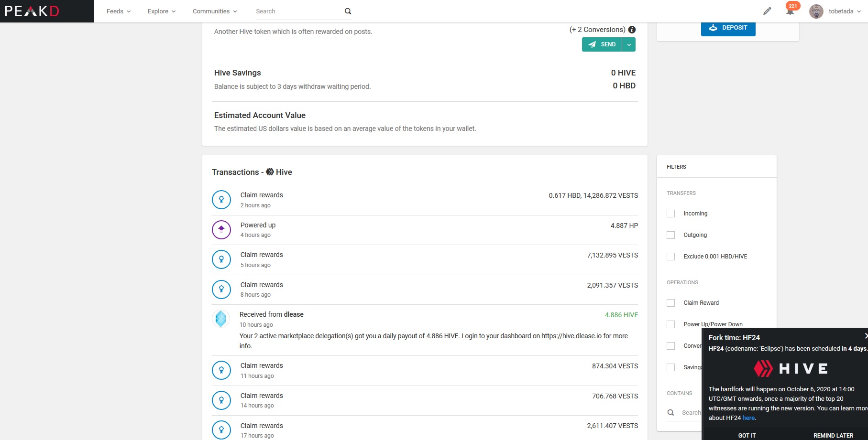
Task: Check the Claim Reward operations filter
Action: [671, 303]
